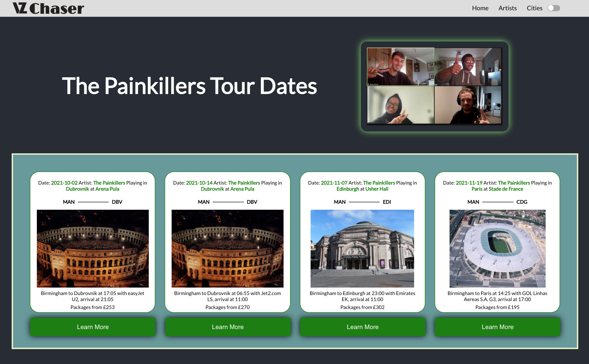Click the Arena Pula photo in 2021-10-02 card
This screenshot has width=589, height=364.
tap(93, 248)
